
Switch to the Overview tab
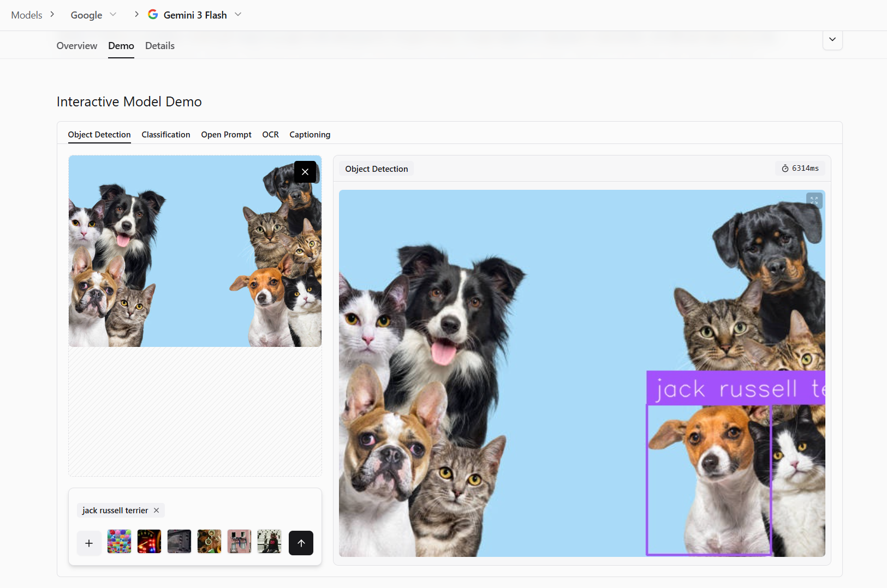pyautogui.click(x=77, y=46)
